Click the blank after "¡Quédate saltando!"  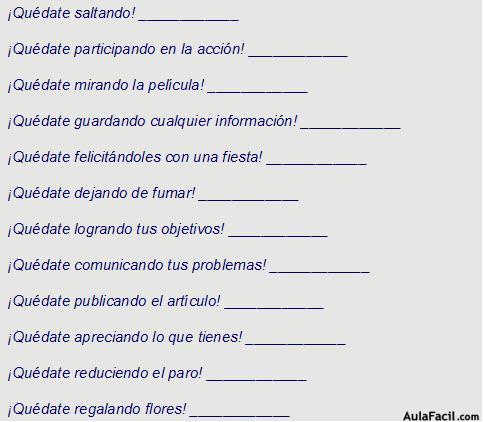click(x=188, y=17)
